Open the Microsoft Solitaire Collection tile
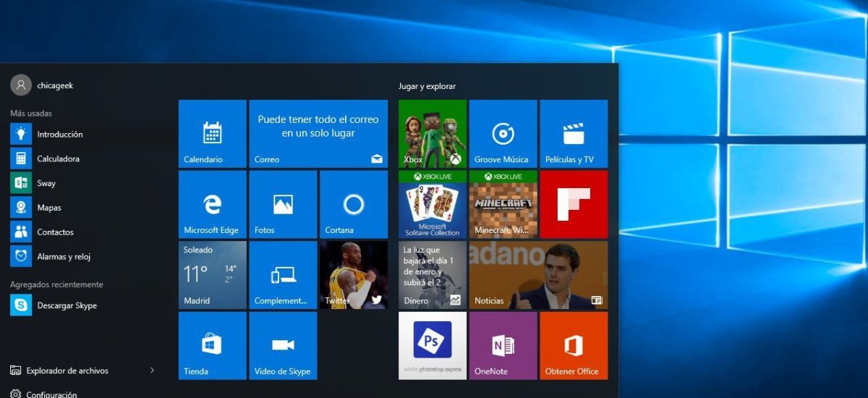Viewport: 868px width, 398px height. [433, 205]
